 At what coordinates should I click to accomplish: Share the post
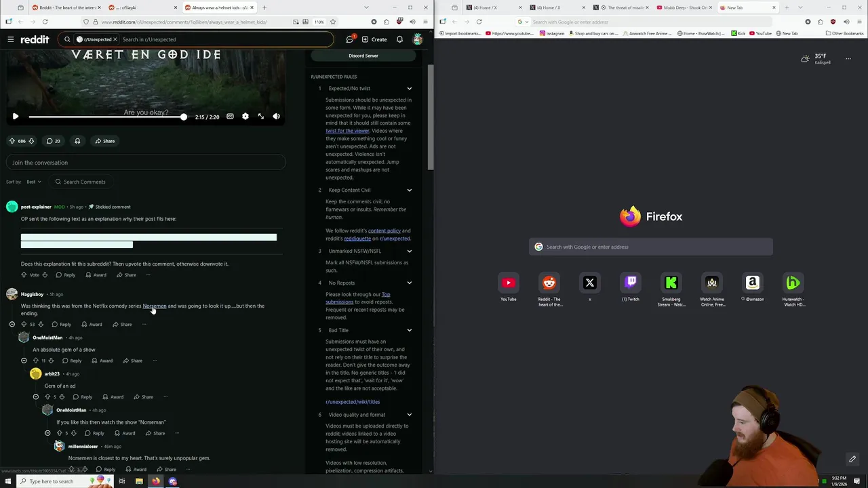[x=104, y=141]
